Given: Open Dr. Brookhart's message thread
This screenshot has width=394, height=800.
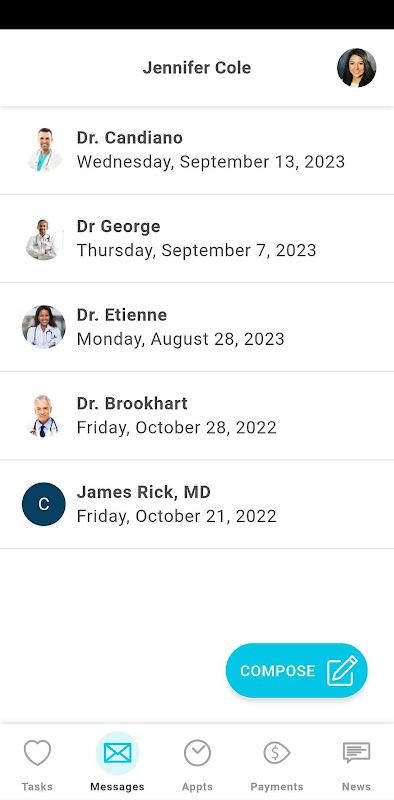Looking at the screenshot, I should pos(197,416).
